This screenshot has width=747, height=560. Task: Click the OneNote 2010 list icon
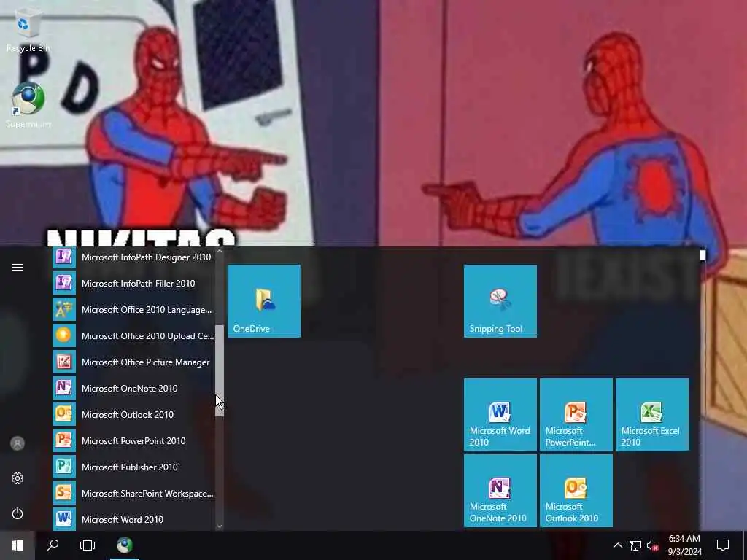[x=64, y=388]
